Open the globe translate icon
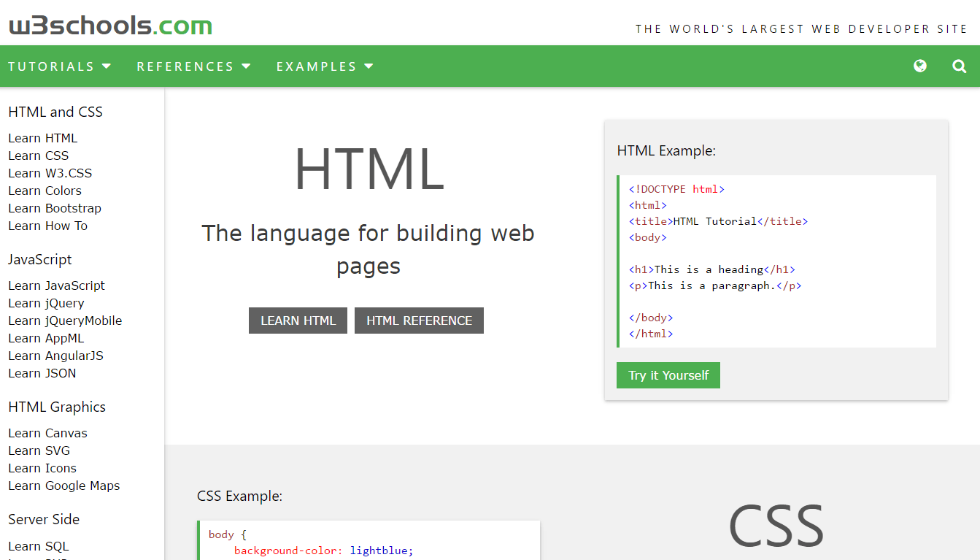 pyautogui.click(x=920, y=66)
